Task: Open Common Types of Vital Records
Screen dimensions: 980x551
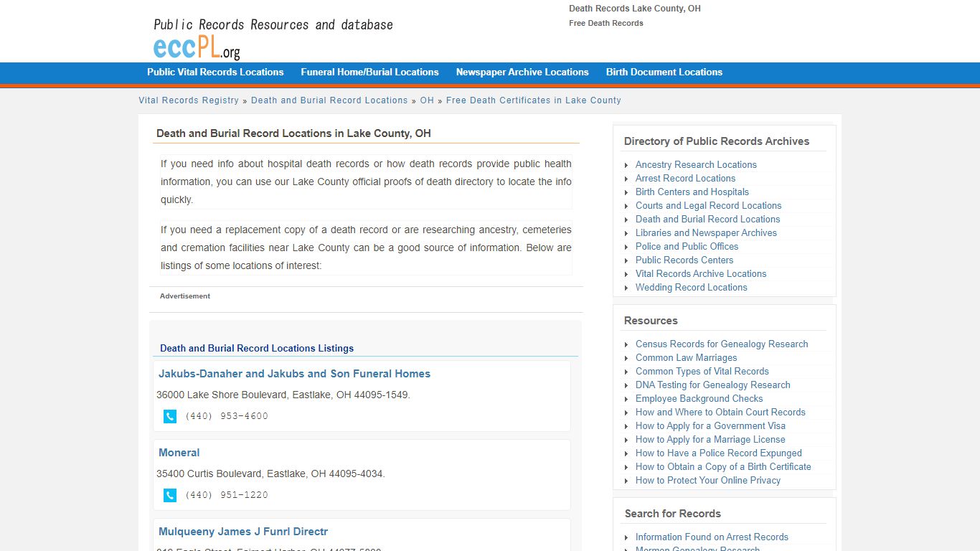Action: [702, 371]
